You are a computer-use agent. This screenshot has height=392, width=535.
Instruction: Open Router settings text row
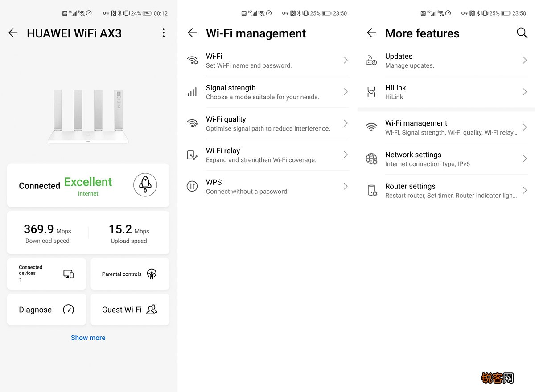pyautogui.click(x=446, y=191)
